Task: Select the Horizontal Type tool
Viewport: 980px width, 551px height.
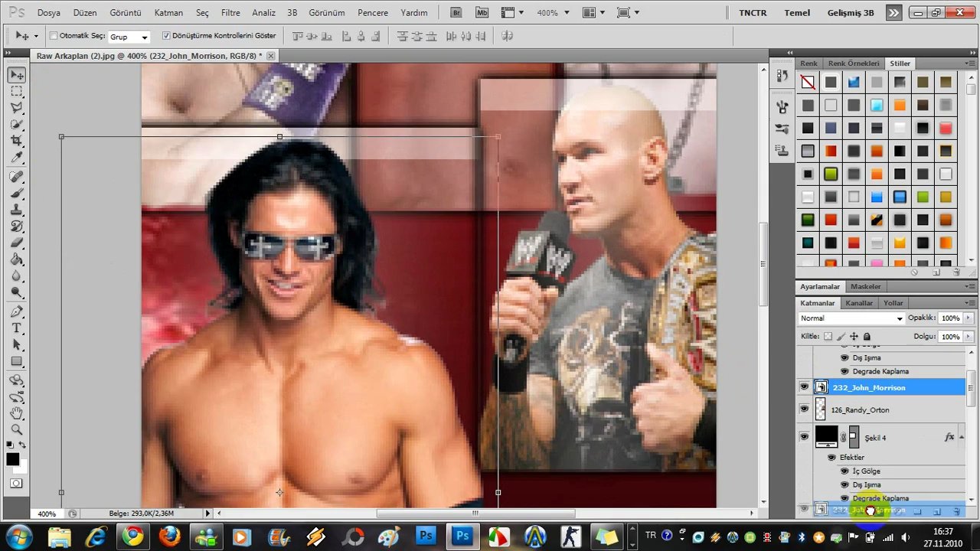Action: point(17,328)
